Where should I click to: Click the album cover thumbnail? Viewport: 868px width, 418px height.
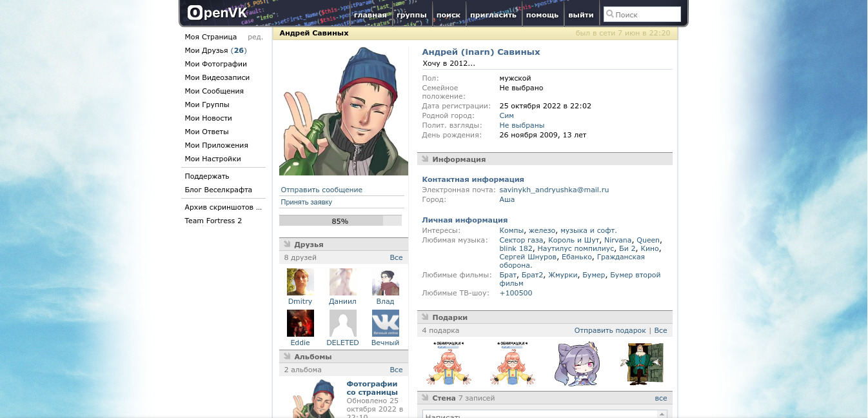coord(313,399)
